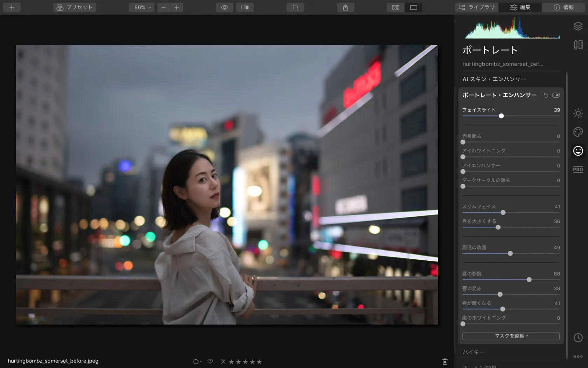The height and width of the screenshot is (368, 588).
Task: Toggle the eye preview button
Action: (224, 7)
